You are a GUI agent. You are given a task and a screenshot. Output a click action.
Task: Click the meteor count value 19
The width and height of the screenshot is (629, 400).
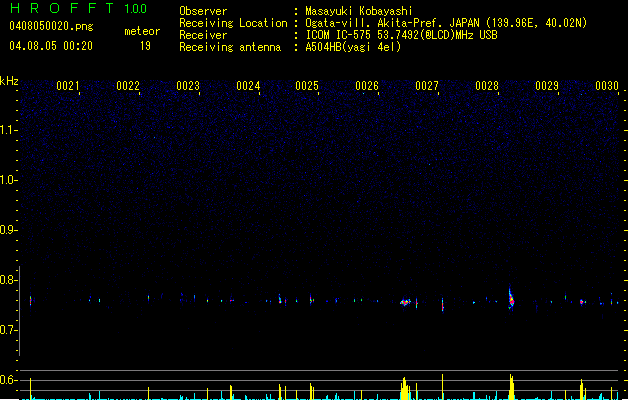(x=145, y=46)
